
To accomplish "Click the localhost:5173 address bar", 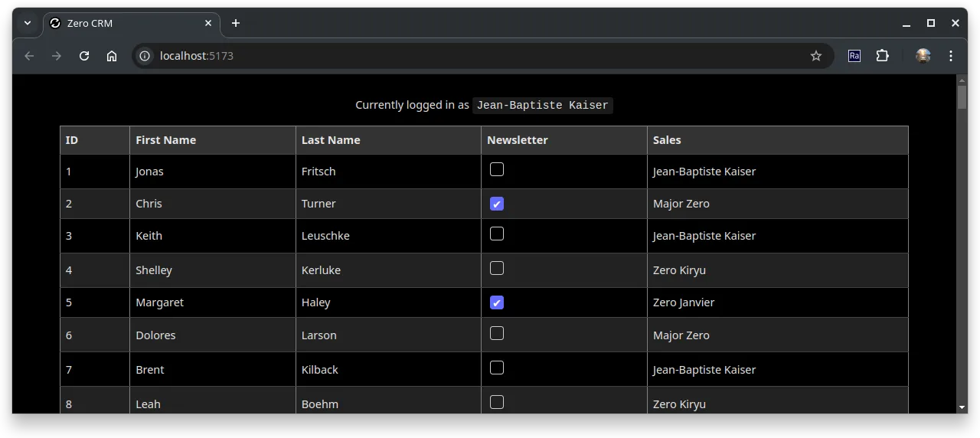I will coord(482,56).
